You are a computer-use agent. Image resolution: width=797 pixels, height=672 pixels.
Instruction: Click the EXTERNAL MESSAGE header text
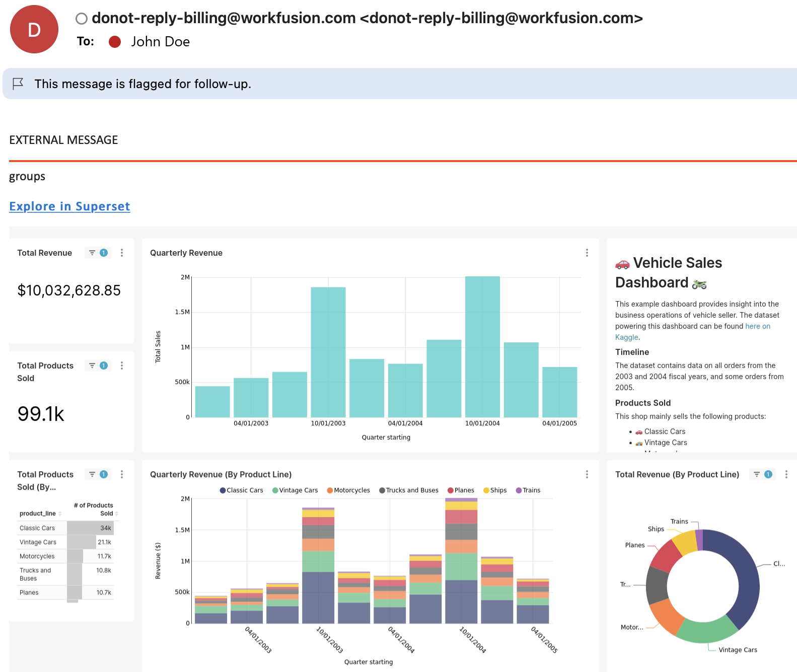pos(63,140)
